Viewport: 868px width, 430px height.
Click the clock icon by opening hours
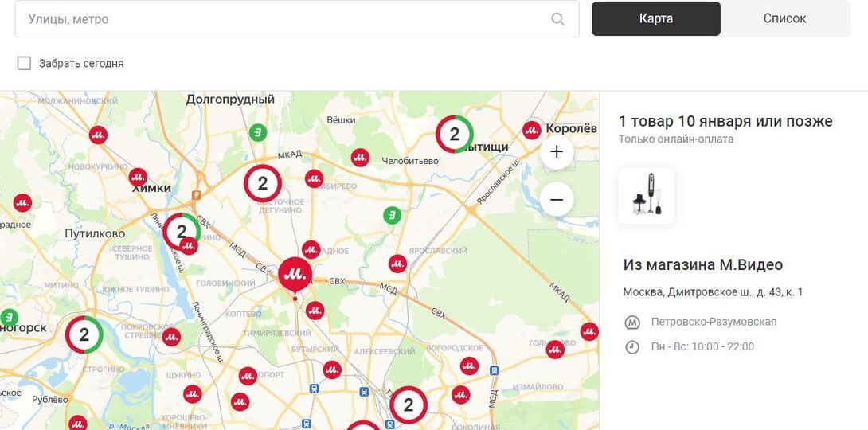[x=632, y=347]
